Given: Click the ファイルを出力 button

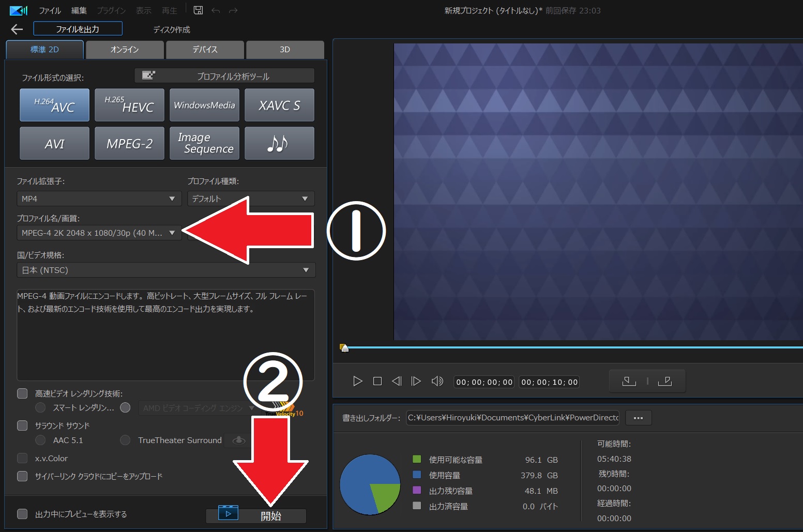Looking at the screenshot, I should 78,29.
